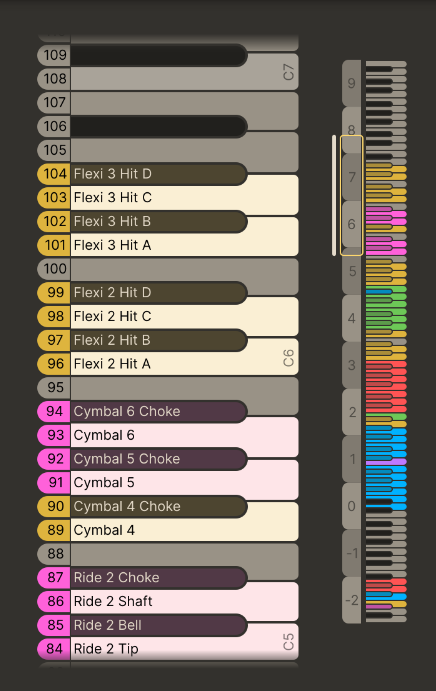Viewport: 436px width, 691px height.
Task: Click the Flexi 3 Hit D key
Action: pyautogui.click(x=158, y=174)
